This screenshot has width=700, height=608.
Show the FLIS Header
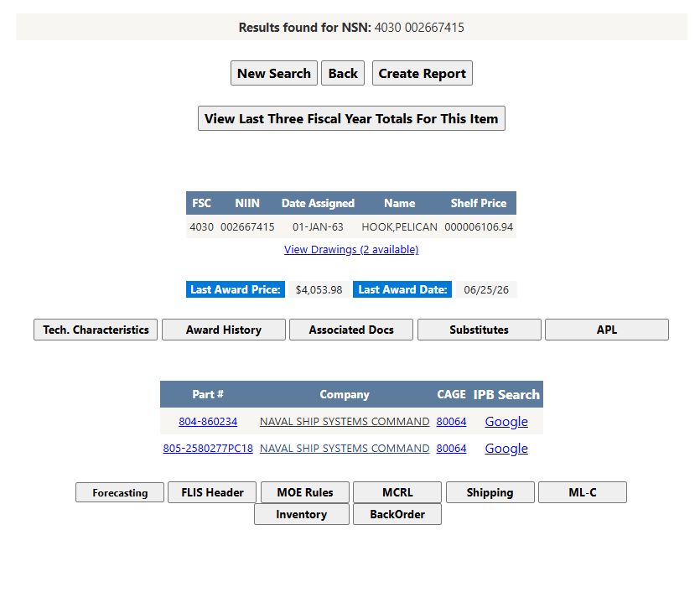pos(212,492)
